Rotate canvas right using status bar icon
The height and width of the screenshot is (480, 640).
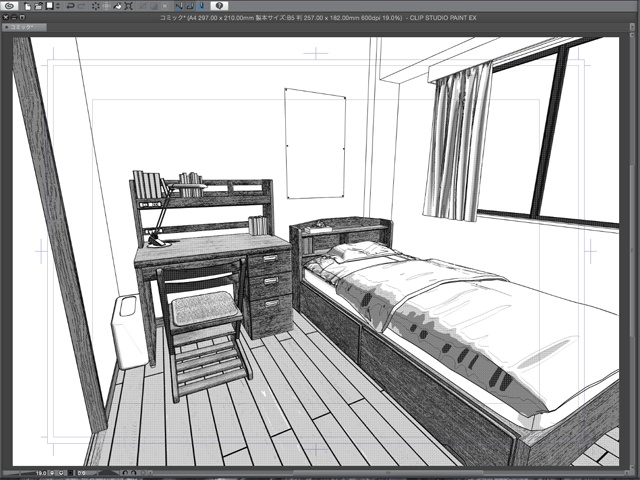click(x=134, y=473)
